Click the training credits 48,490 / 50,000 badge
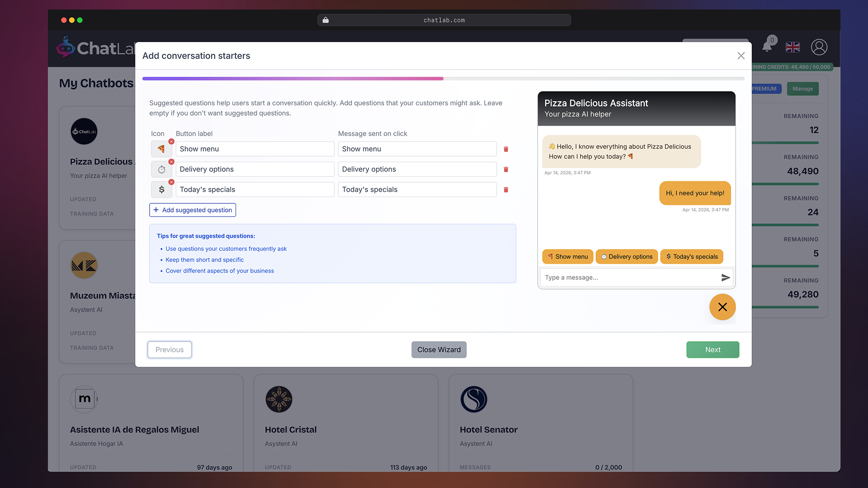 click(x=791, y=67)
